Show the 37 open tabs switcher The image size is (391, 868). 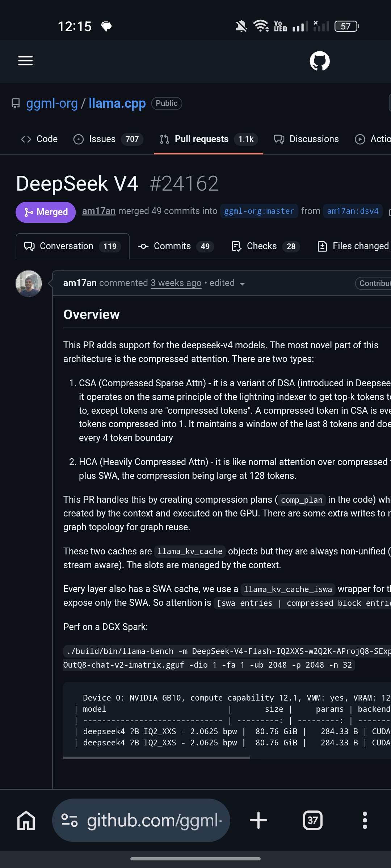tap(312, 820)
